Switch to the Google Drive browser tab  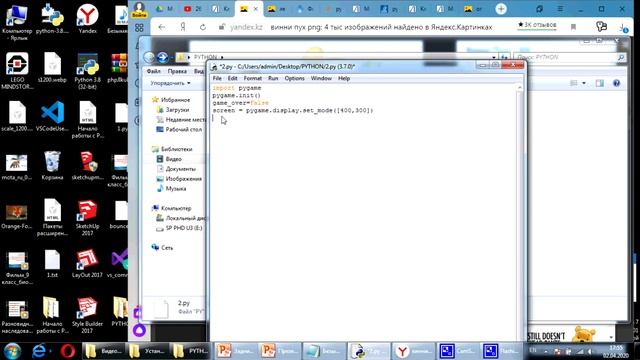(x=164, y=9)
